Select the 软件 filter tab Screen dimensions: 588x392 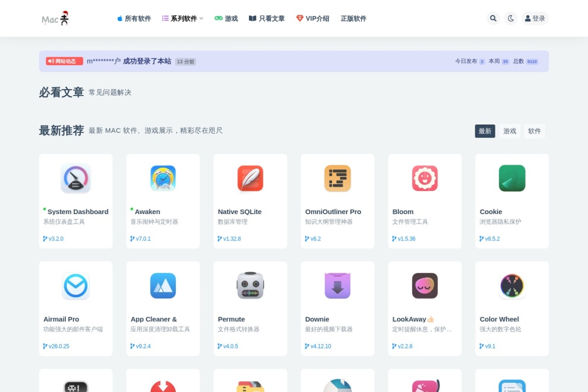535,131
